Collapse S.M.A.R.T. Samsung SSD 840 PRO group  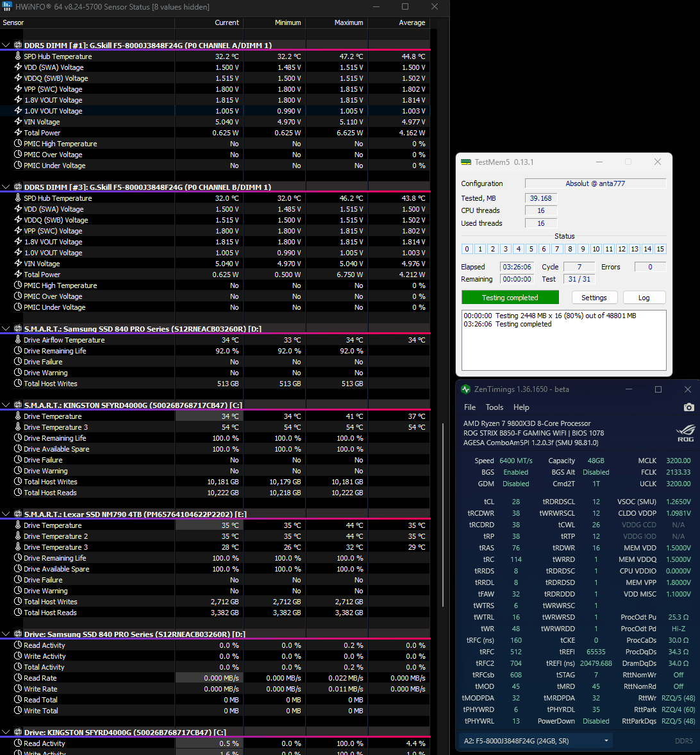point(6,329)
